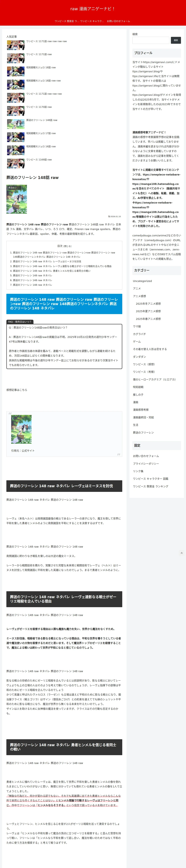
Task: Click Frieren image inside the quote block
Action: 21,429
